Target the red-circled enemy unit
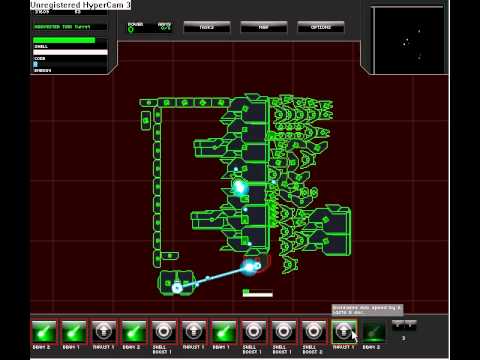Viewport: 480px width, 360px height. [x=257, y=265]
